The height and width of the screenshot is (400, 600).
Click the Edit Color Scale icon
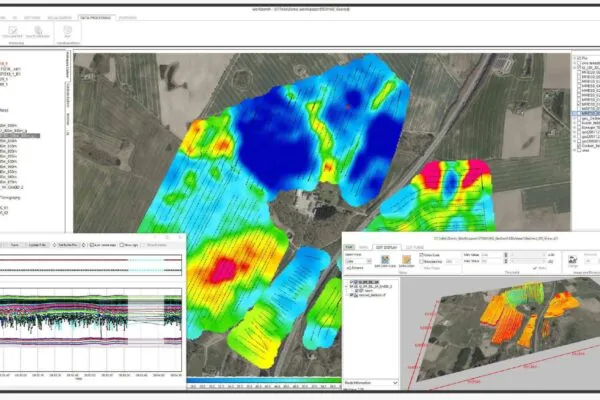point(385,261)
